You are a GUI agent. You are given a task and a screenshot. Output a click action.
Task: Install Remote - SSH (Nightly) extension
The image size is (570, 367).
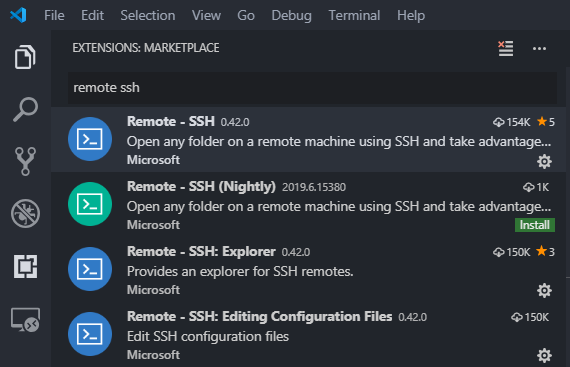point(535,225)
